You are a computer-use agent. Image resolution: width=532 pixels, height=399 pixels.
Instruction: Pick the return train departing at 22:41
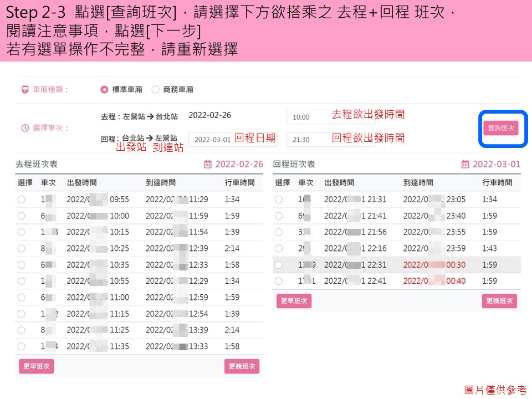(279, 281)
